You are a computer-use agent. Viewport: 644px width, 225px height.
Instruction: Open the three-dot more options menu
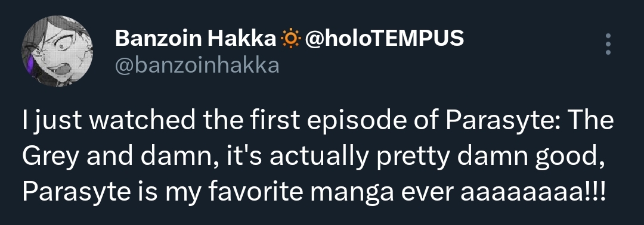coord(608,44)
